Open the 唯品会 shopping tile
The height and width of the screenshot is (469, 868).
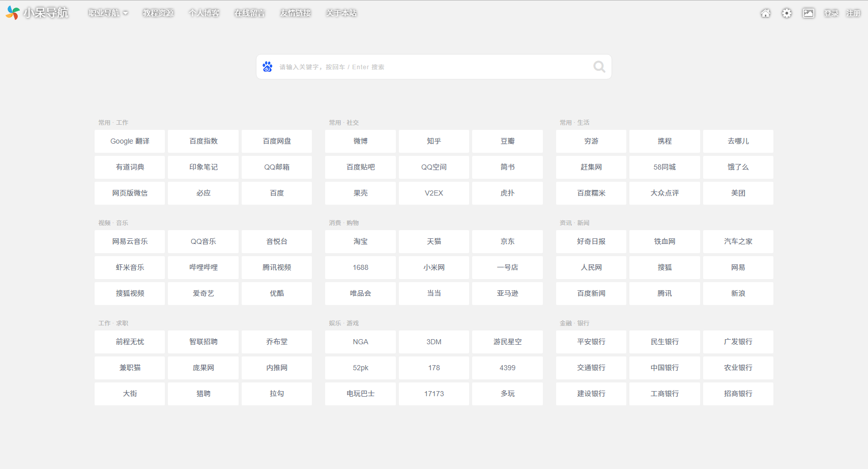(x=360, y=293)
